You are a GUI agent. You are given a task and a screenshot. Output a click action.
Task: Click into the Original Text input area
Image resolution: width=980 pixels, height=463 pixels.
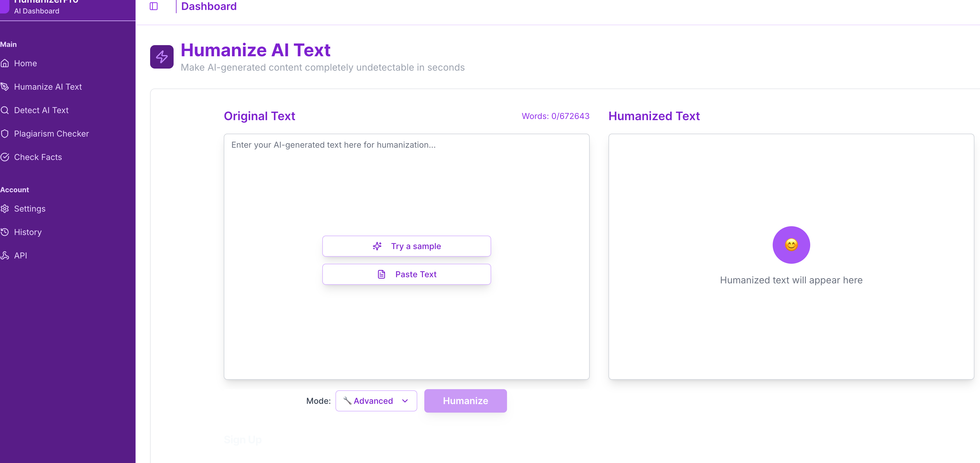coord(406,183)
